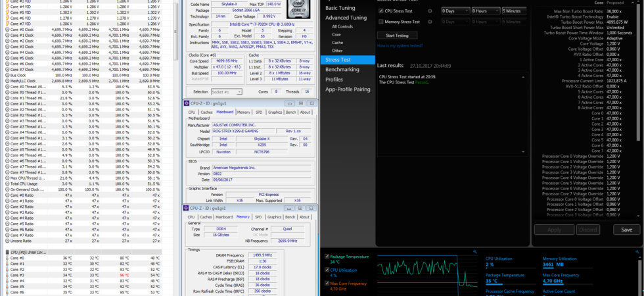Screen dimensions: 644x296
Task: Open the About tab in CPU-Z Mainboard window
Action: (305, 112)
